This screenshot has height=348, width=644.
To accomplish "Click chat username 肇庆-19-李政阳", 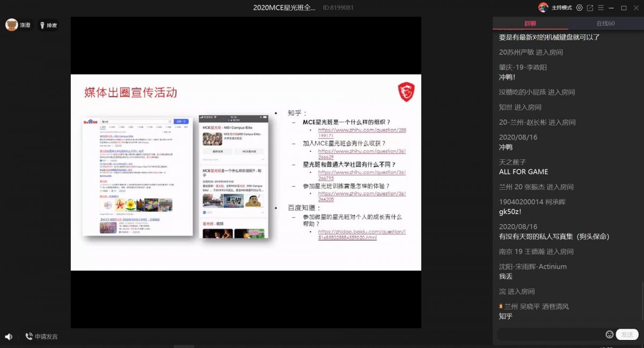I will coord(523,67).
